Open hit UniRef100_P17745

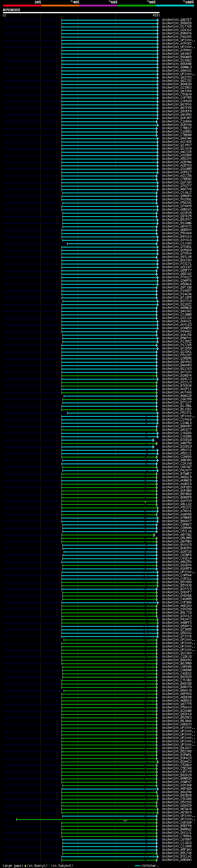point(176,26)
